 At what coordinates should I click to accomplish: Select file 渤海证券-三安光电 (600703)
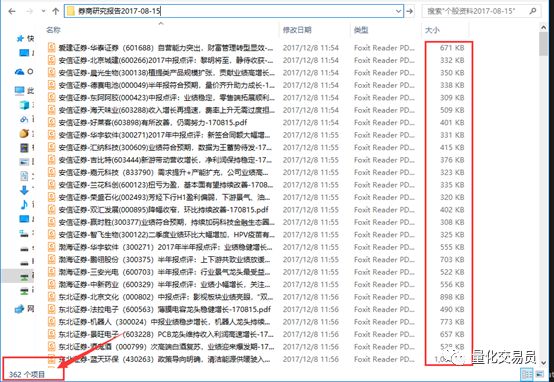(165, 272)
